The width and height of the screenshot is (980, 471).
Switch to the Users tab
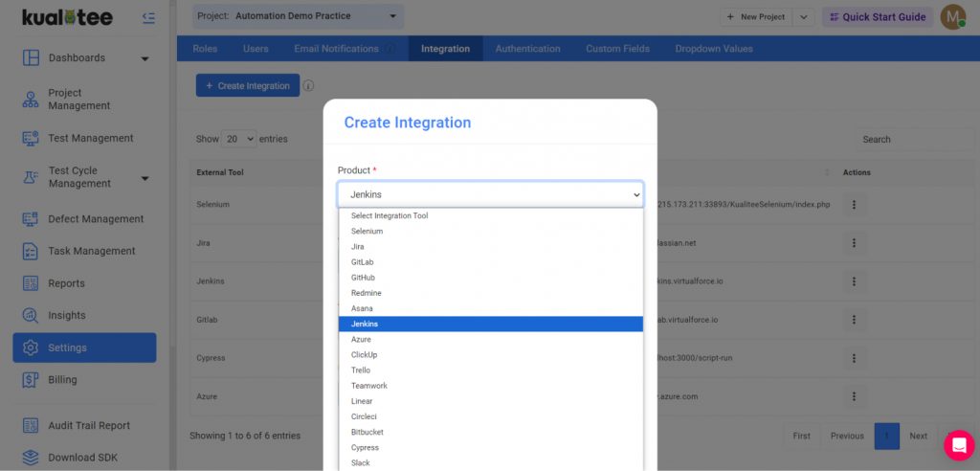(x=256, y=49)
